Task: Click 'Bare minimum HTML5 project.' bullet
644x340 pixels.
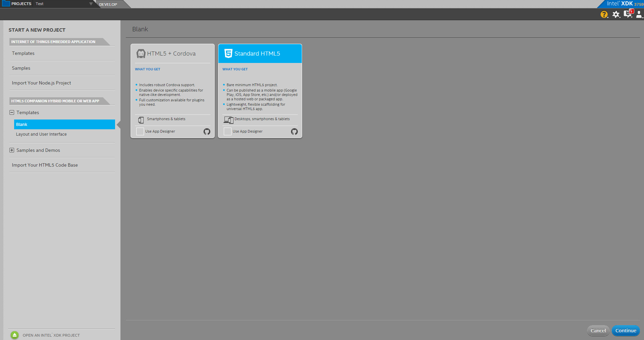Action: pos(252,85)
